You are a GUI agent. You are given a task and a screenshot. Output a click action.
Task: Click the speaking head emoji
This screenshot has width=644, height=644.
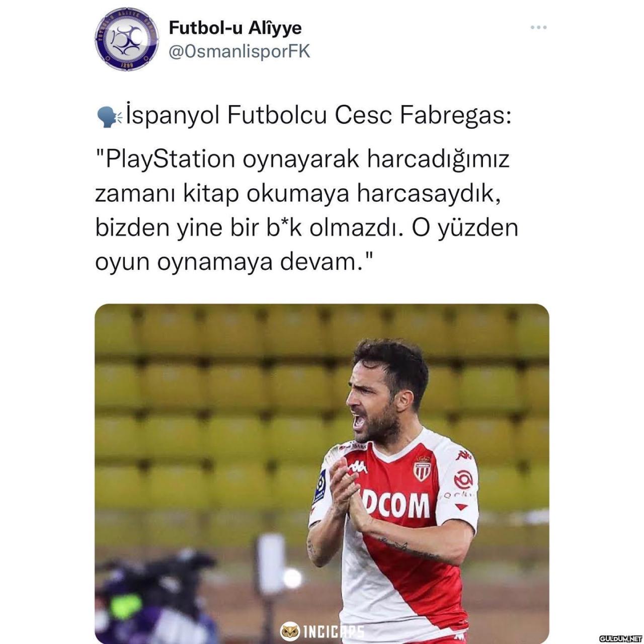(x=109, y=117)
